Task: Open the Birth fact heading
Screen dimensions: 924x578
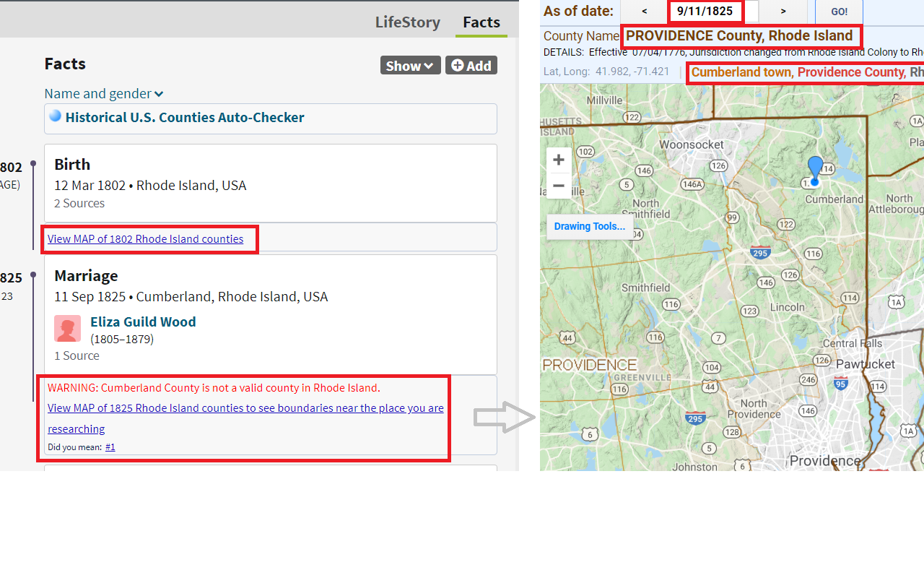Action: tap(72, 164)
